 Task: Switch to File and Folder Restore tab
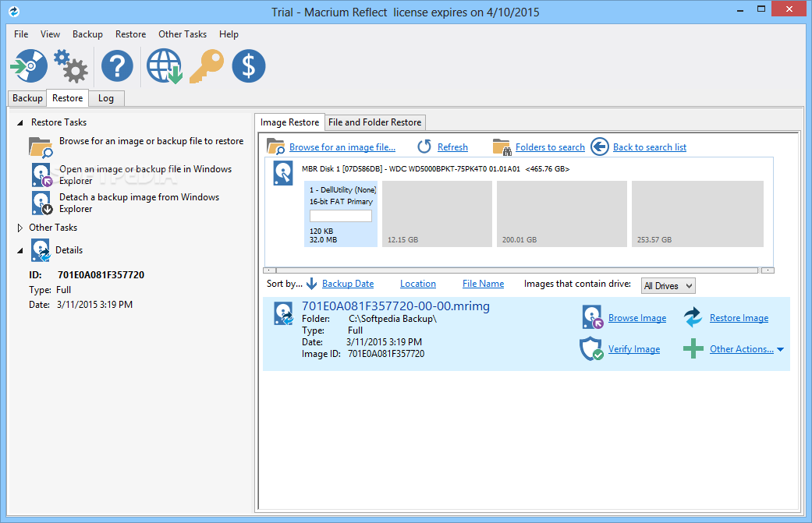pos(375,122)
